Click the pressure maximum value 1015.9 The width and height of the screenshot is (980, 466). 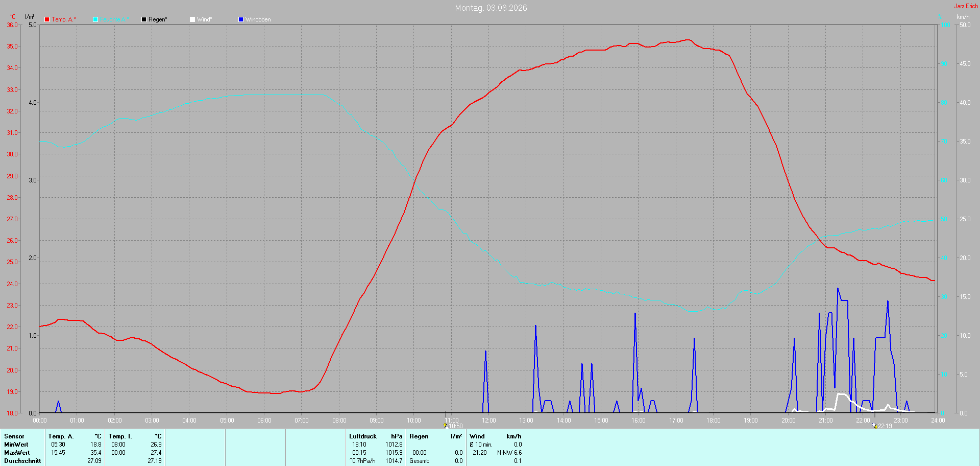pos(394,453)
